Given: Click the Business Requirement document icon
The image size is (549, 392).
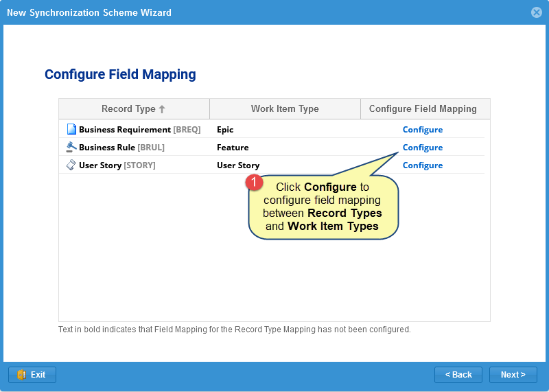Looking at the screenshot, I should point(71,129).
